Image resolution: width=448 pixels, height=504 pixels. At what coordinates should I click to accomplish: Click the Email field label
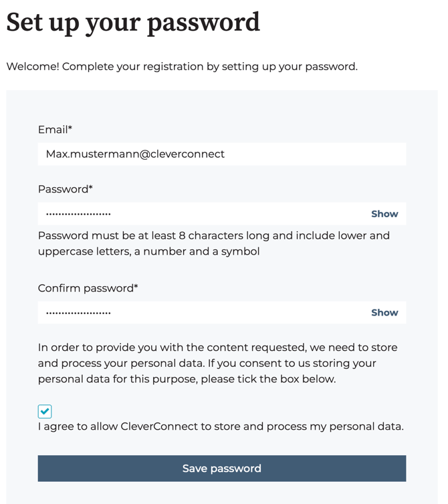(x=55, y=130)
